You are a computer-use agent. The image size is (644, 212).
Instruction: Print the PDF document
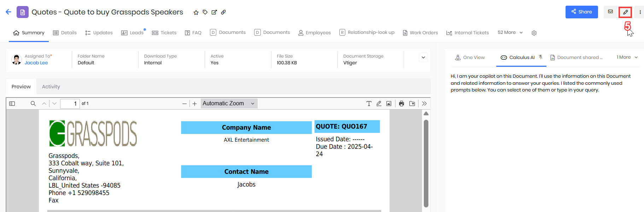[x=402, y=104]
